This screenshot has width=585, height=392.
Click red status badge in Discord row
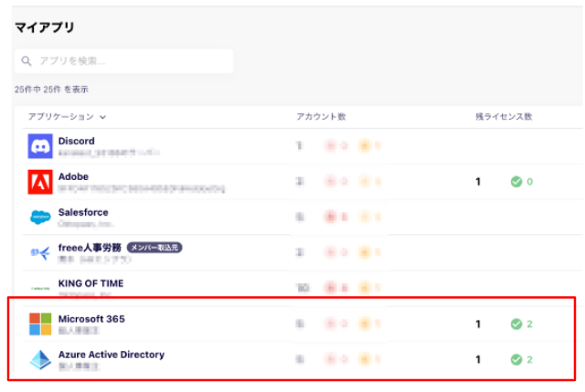331,145
